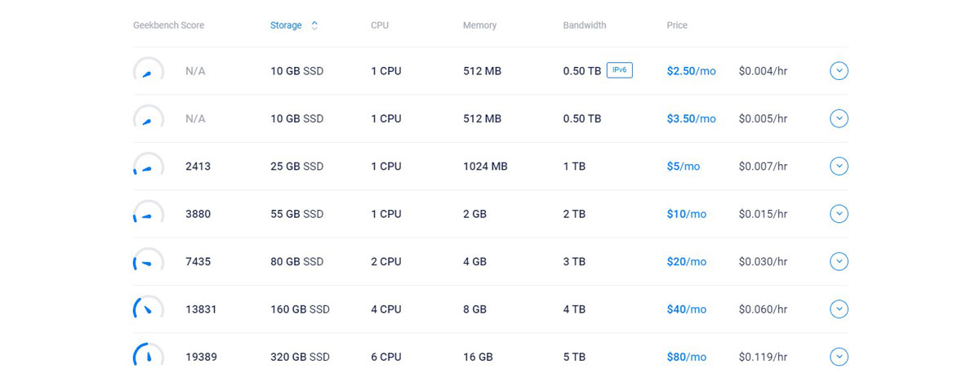Expand the $10/mo plan row
The width and height of the screenshot is (980, 378).
[x=839, y=214]
